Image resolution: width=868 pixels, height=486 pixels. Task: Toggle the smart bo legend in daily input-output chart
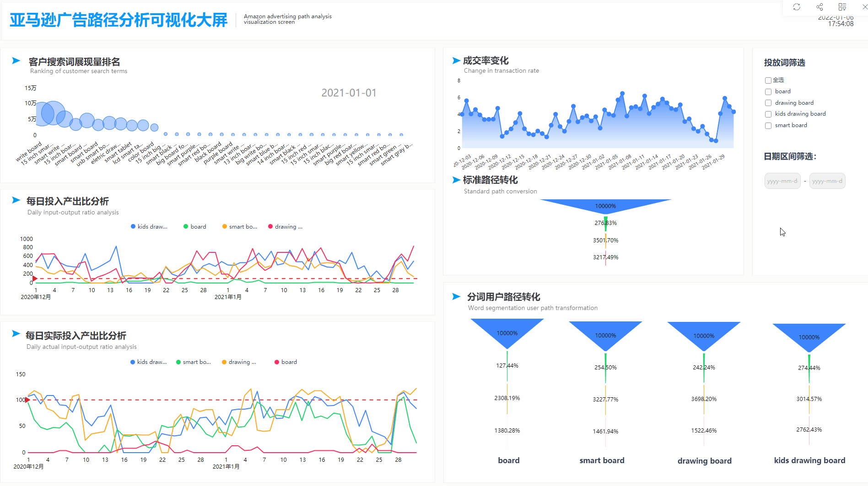point(240,226)
